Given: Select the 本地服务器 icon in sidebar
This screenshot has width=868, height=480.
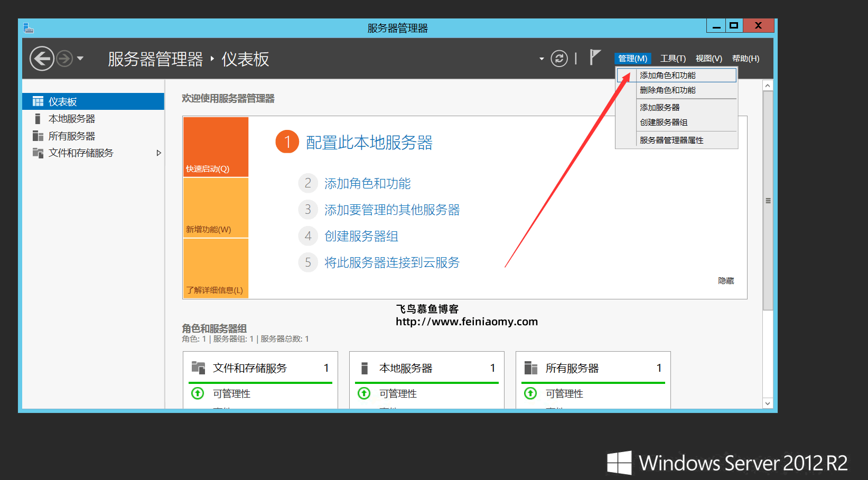Looking at the screenshot, I should click(x=38, y=118).
